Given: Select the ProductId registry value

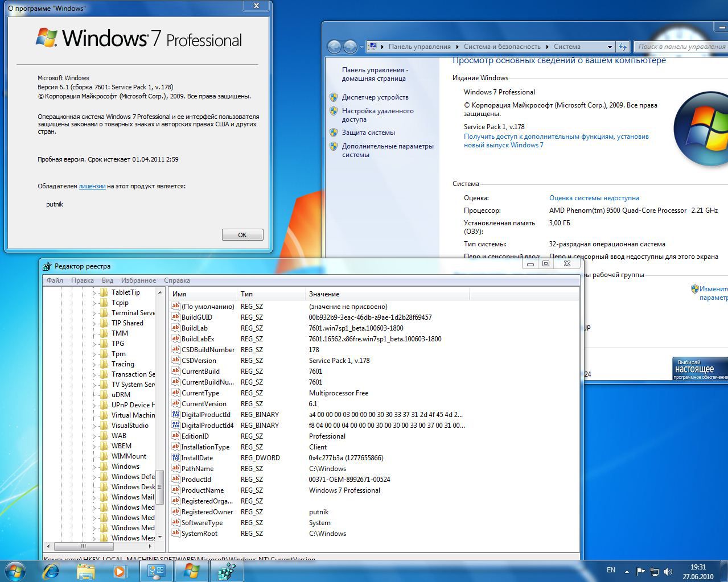Looking at the screenshot, I should tap(196, 480).
